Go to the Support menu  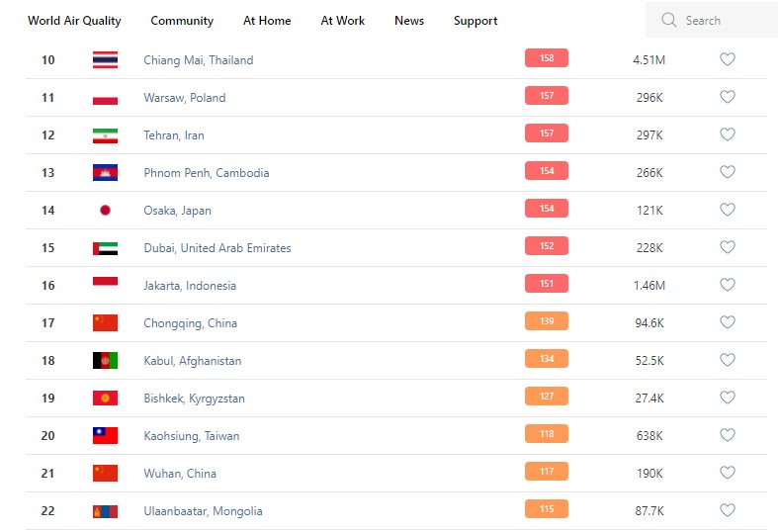pos(475,21)
